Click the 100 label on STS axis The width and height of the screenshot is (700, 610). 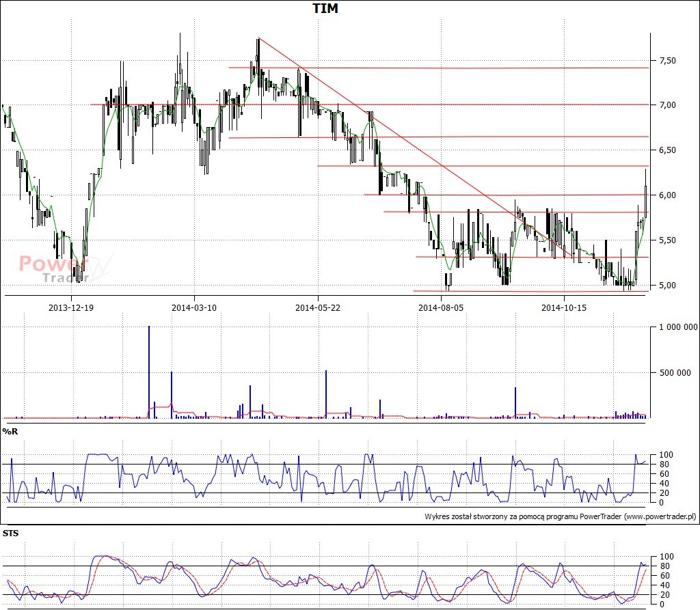(667, 557)
